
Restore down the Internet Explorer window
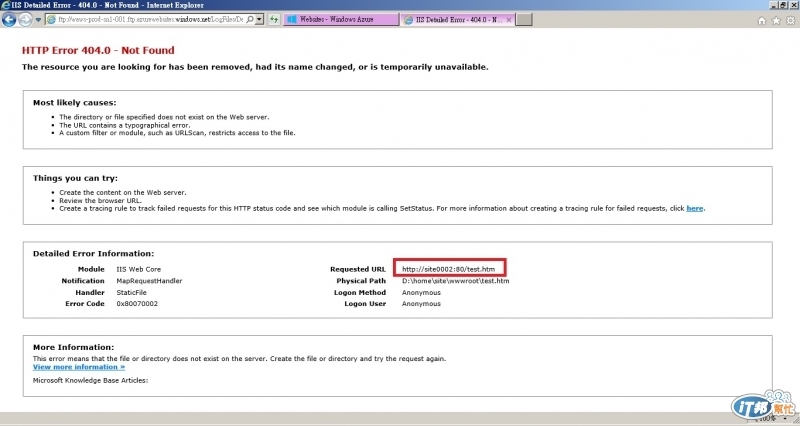click(x=784, y=5)
